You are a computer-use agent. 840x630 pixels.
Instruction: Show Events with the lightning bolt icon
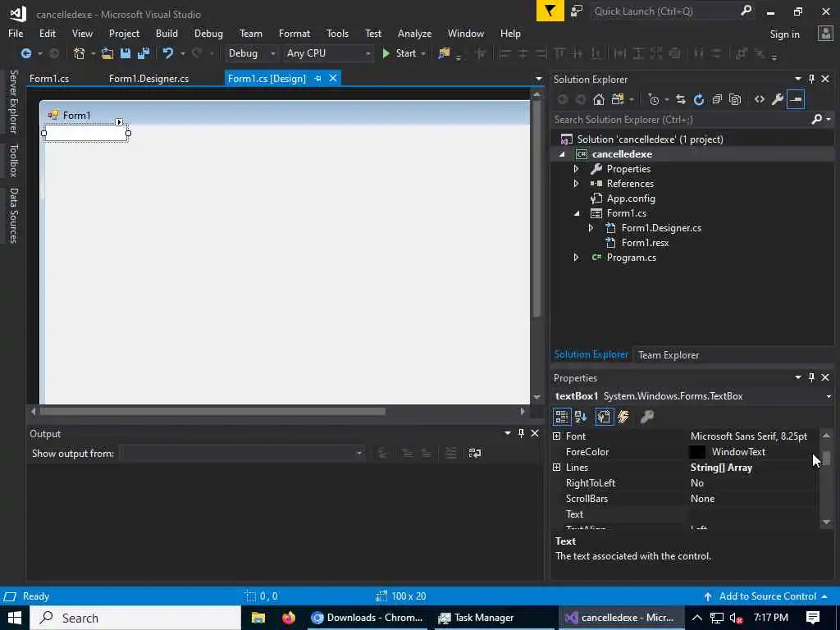coord(623,416)
